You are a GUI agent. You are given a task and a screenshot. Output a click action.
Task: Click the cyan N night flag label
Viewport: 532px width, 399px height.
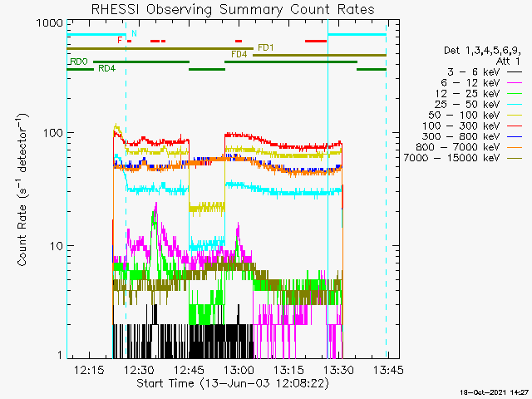[134, 33]
